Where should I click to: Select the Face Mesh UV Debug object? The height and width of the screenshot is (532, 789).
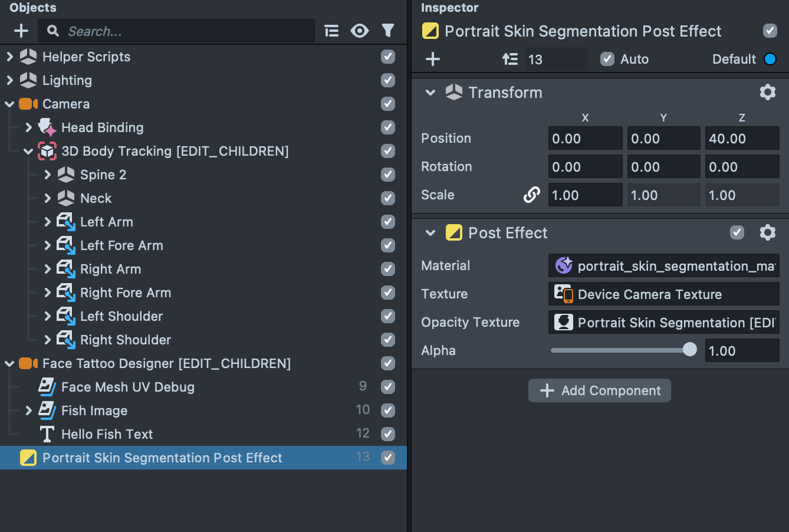pyautogui.click(x=127, y=387)
